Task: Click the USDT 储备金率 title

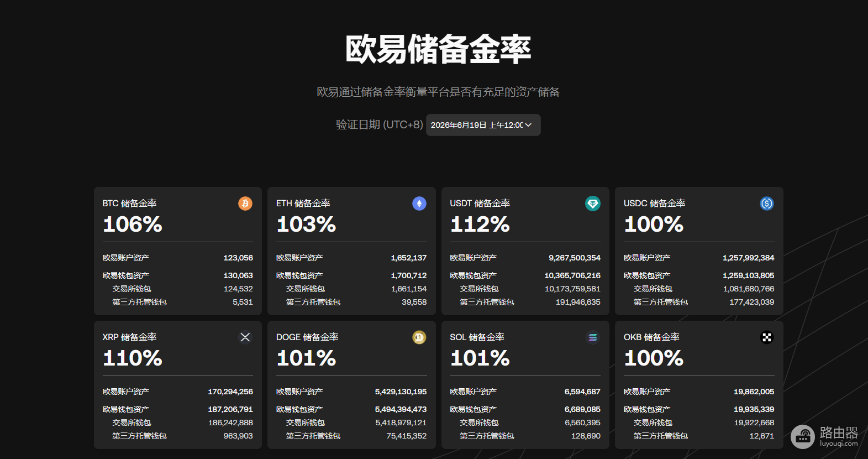Action: click(x=480, y=204)
